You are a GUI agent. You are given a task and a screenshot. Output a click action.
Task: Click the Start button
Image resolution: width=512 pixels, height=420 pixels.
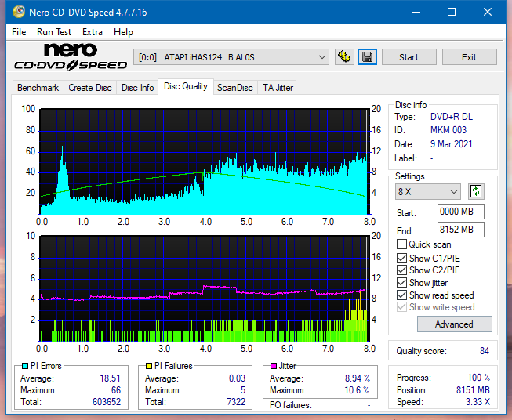[x=409, y=57]
